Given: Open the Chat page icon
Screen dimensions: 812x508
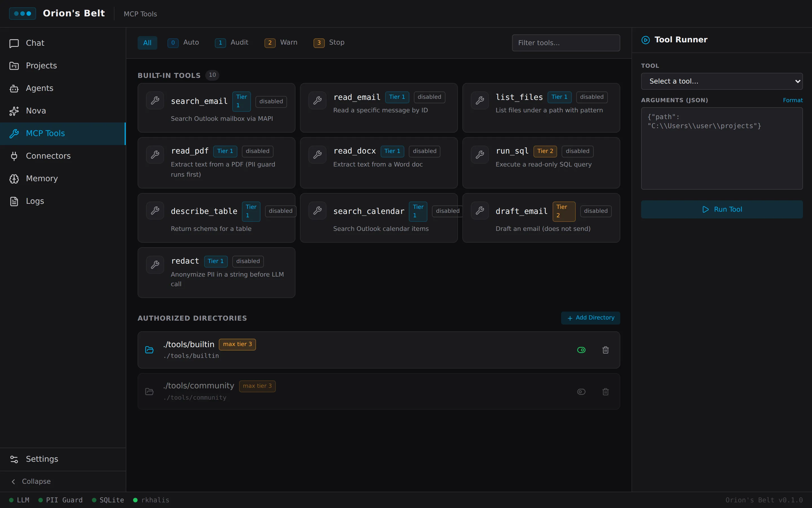Looking at the screenshot, I should [x=14, y=43].
